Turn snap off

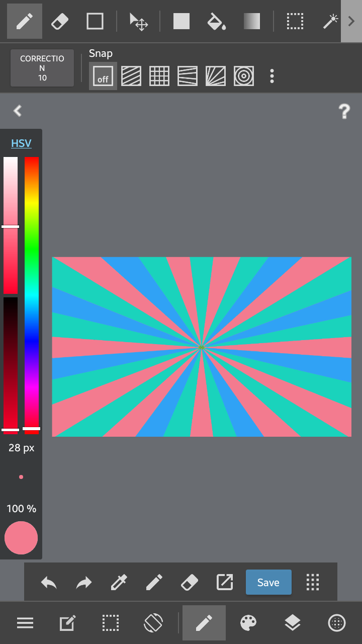point(103,76)
